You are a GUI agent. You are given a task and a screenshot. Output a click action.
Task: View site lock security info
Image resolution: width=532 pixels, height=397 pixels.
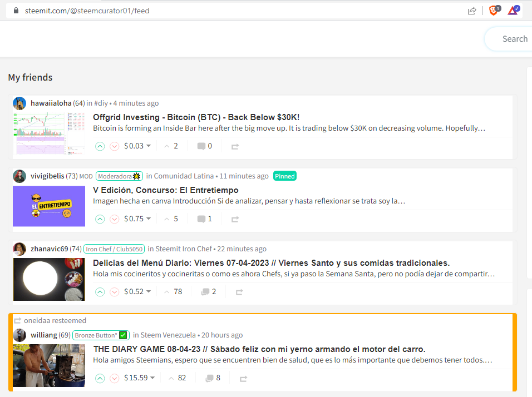[x=16, y=11]
